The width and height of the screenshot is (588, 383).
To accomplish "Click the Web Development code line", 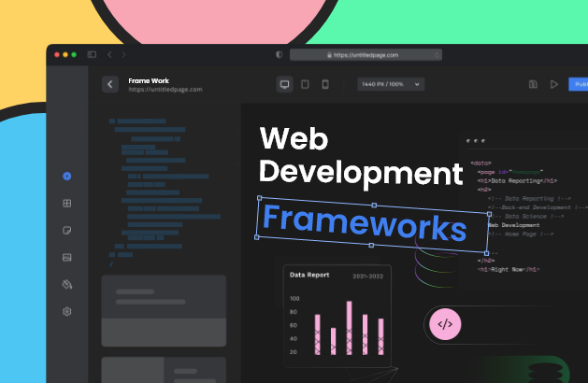I will click(x=514, y=225).
